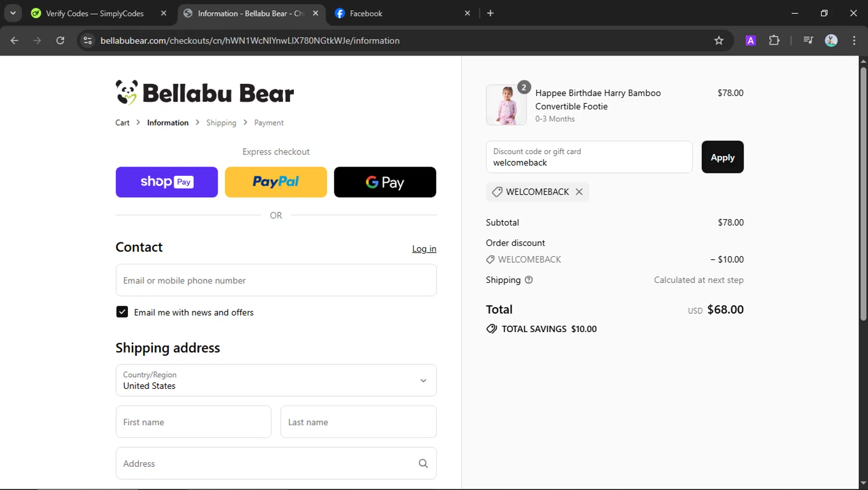The image size is (868, 490).
Task: Click the Discount code or gift card field
Action: (x=589, y=157)
